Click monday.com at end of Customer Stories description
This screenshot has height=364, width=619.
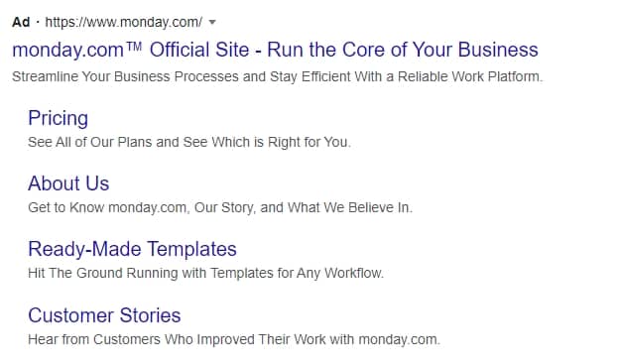[399, 339]
